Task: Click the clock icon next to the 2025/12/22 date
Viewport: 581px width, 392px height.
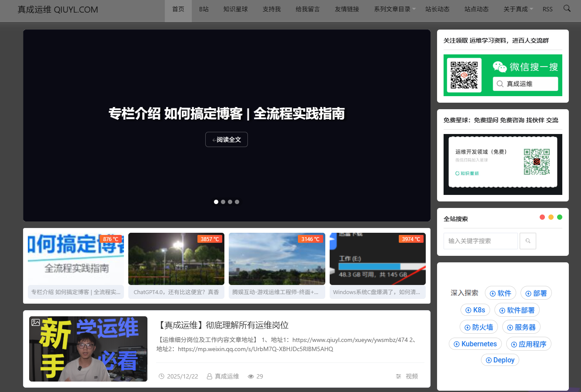Action: 161,376
